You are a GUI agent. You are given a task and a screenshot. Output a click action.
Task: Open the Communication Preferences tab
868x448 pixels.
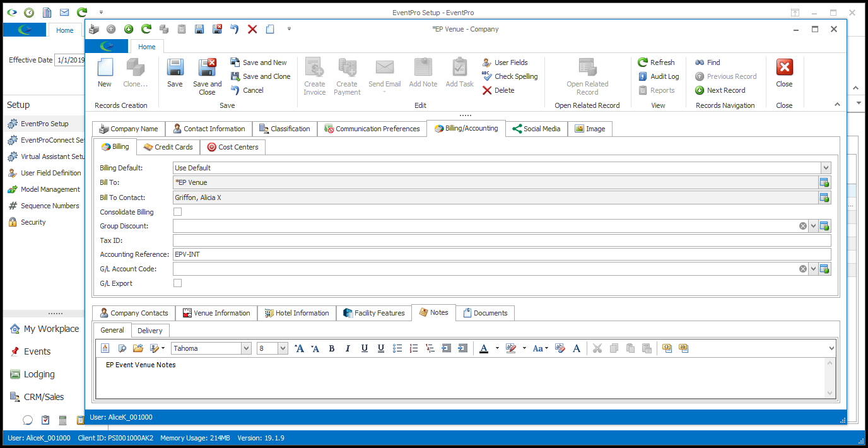click(x=372, y=129)
